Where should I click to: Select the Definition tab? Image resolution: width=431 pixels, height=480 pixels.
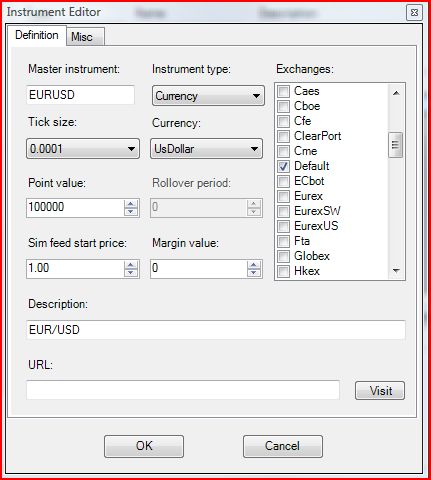point(37,35)
